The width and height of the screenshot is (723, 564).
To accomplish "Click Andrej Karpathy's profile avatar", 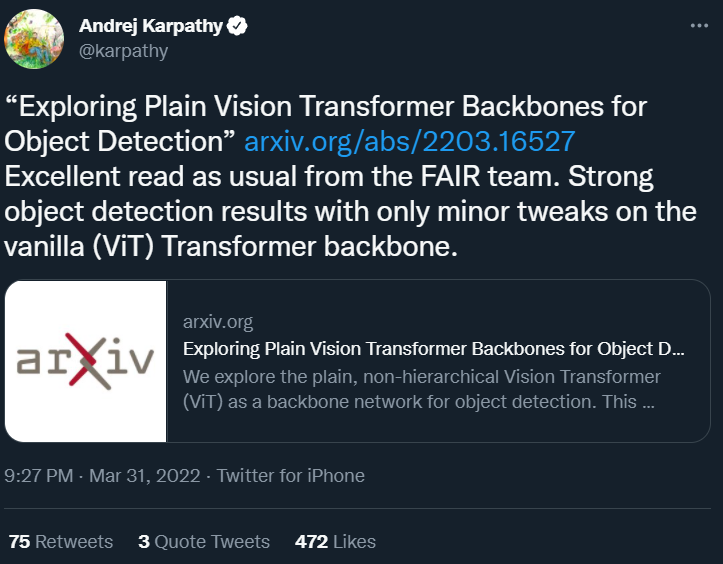I will pos(37,39).
